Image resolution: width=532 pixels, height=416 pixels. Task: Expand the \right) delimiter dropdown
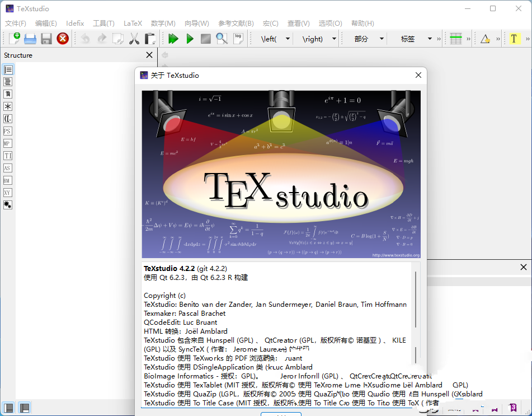click(334, 39)
